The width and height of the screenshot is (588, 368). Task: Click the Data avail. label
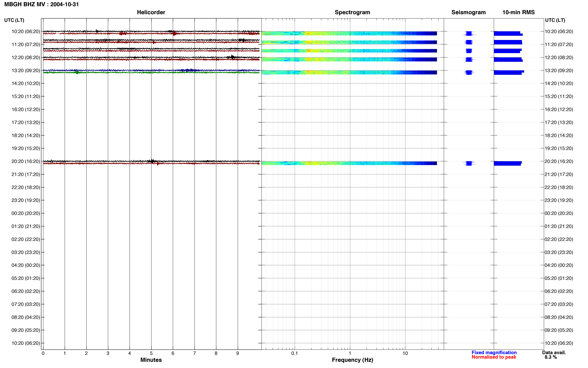pos(554,352)
